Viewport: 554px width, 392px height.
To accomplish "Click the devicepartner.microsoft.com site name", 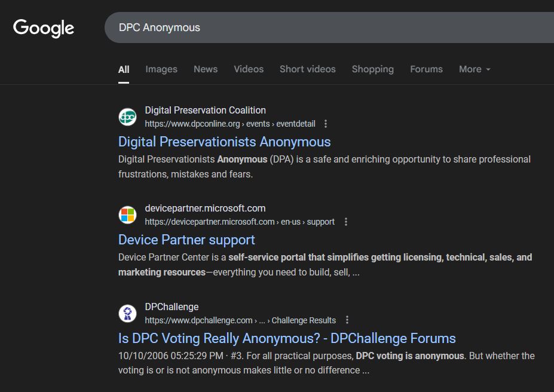I will (x=205, y=209).
